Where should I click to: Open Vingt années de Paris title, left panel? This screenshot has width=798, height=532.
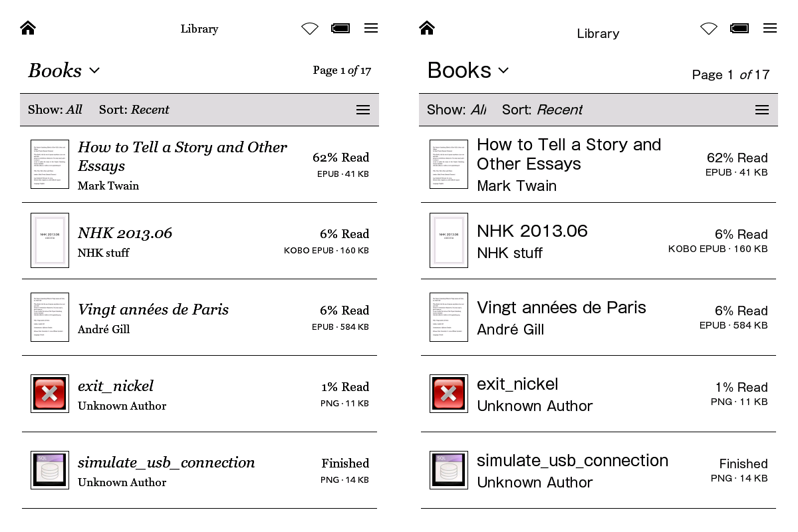153,310
